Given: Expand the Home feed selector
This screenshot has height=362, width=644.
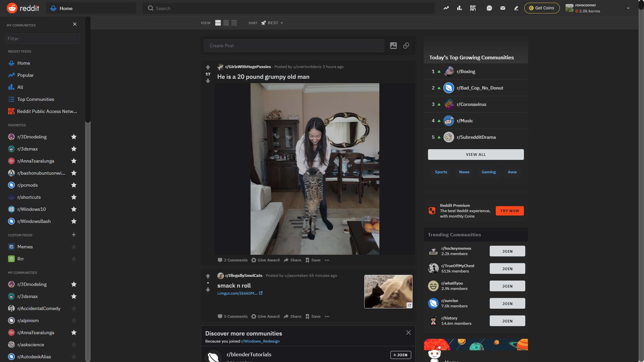Looking at the screenshot, I should [91, 8].
